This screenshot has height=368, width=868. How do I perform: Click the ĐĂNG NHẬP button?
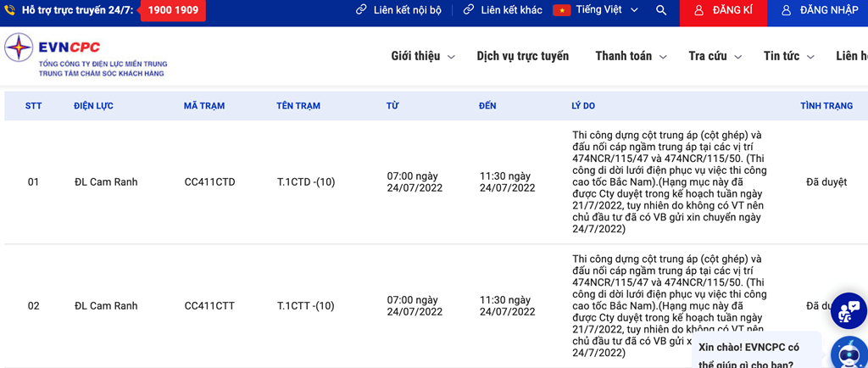coord(818,11)
